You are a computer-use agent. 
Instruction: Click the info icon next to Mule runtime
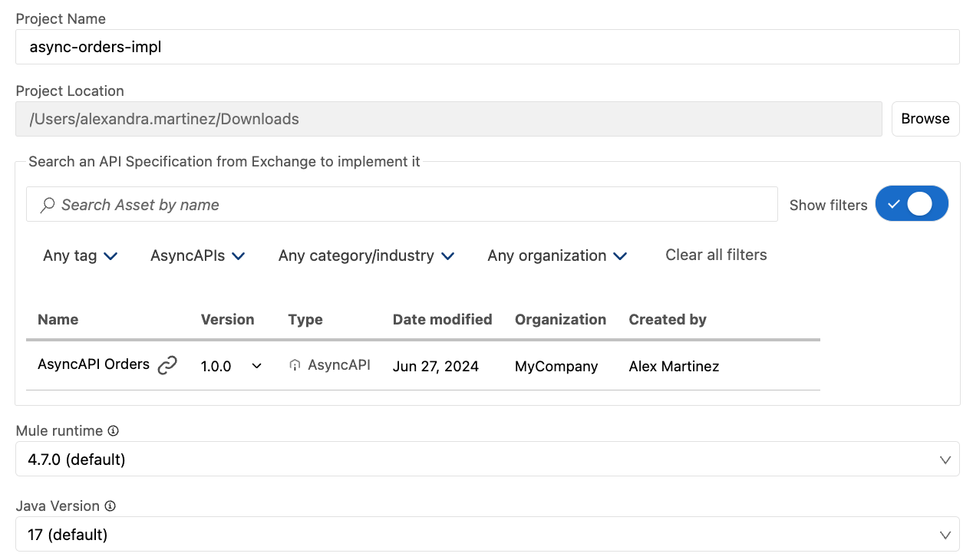coord(114,430)
